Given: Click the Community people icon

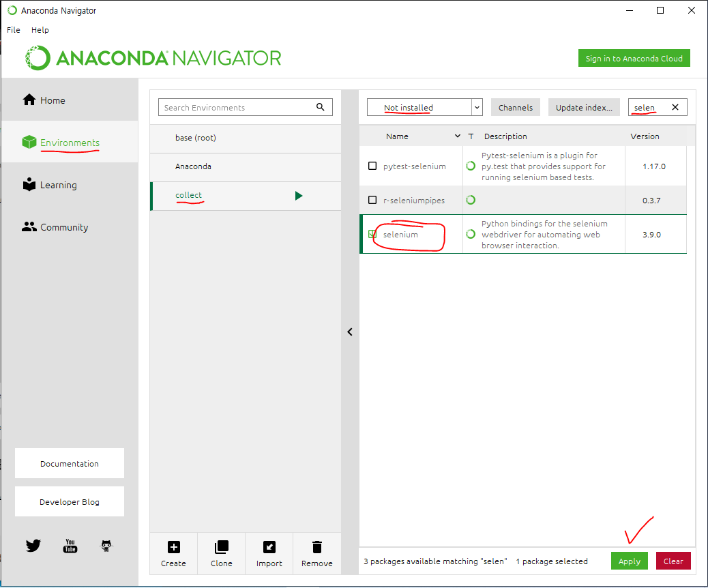Looking at the screenshot, I should pos(29,226).
